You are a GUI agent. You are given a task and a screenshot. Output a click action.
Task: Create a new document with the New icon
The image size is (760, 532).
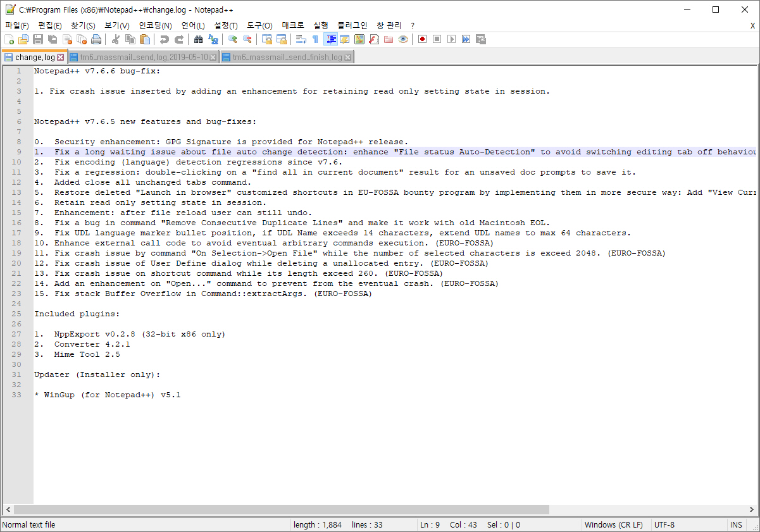tap(9, 39)
